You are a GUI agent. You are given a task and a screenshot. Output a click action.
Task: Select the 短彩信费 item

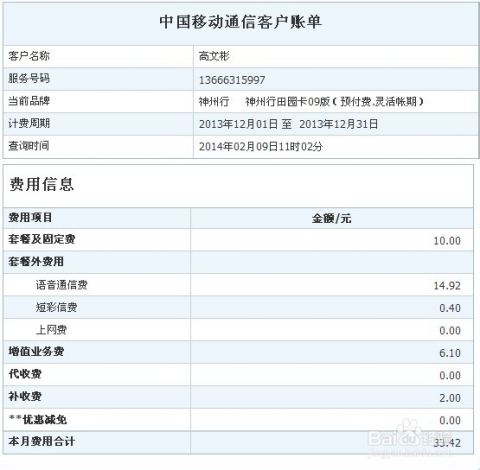57,307
